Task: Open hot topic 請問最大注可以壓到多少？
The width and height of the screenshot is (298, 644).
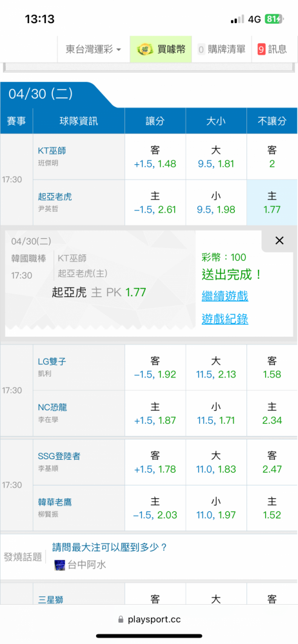Action: (110, 547)
